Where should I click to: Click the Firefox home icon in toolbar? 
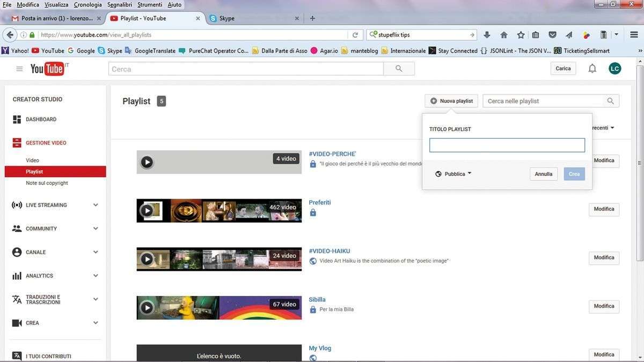pyautogui.click(x=504, y=35)
